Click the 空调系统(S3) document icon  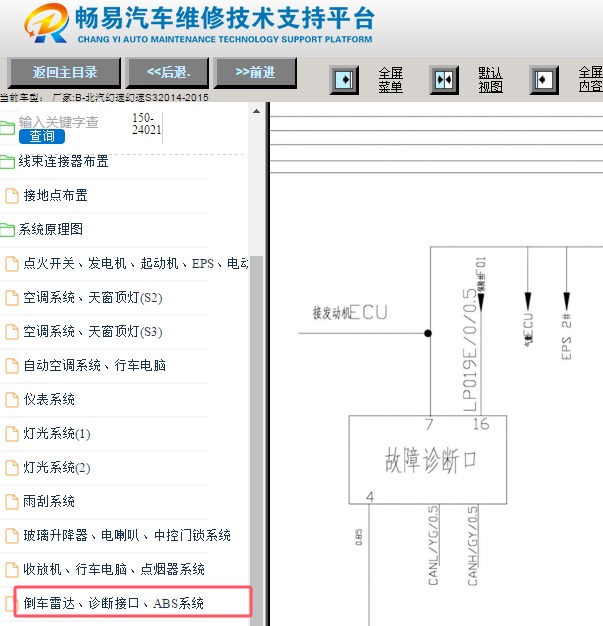[x=12, y=332]
